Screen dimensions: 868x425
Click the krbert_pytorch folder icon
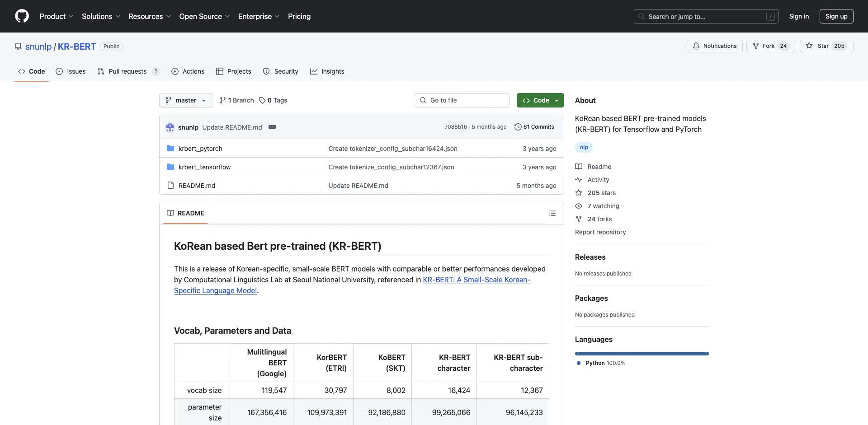tap(170, 149)
